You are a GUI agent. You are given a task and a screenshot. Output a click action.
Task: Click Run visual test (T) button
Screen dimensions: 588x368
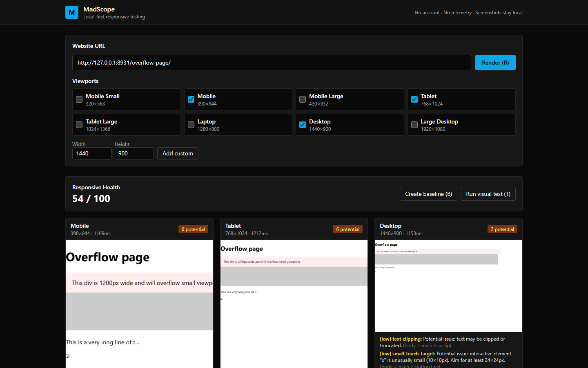(488, 194)
